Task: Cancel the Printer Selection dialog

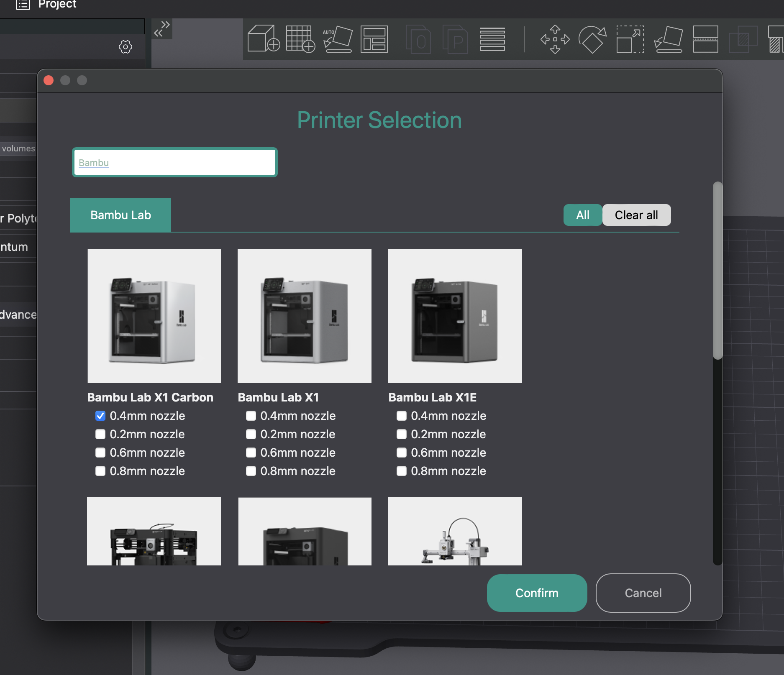Action: pos(643,593)
